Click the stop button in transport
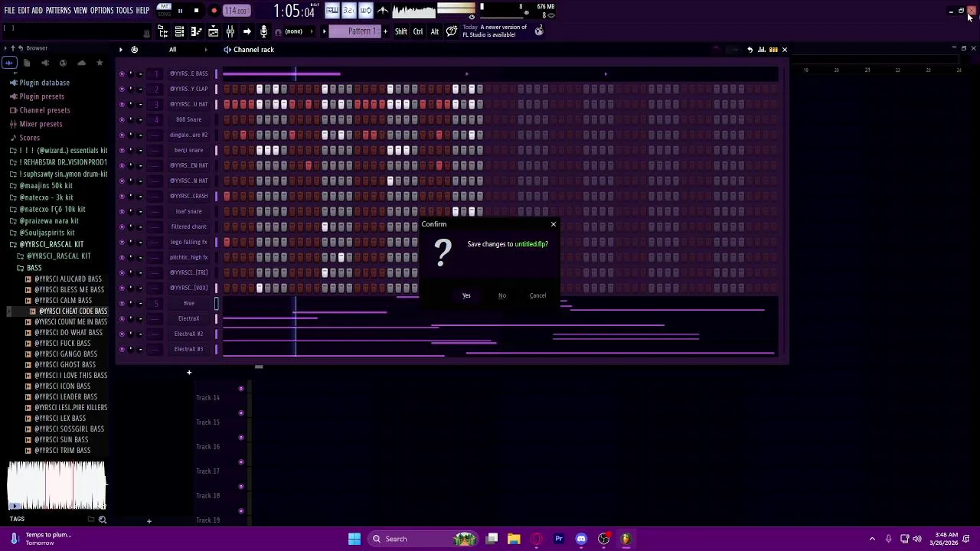The image size is (980, 551). coord(196,11)
